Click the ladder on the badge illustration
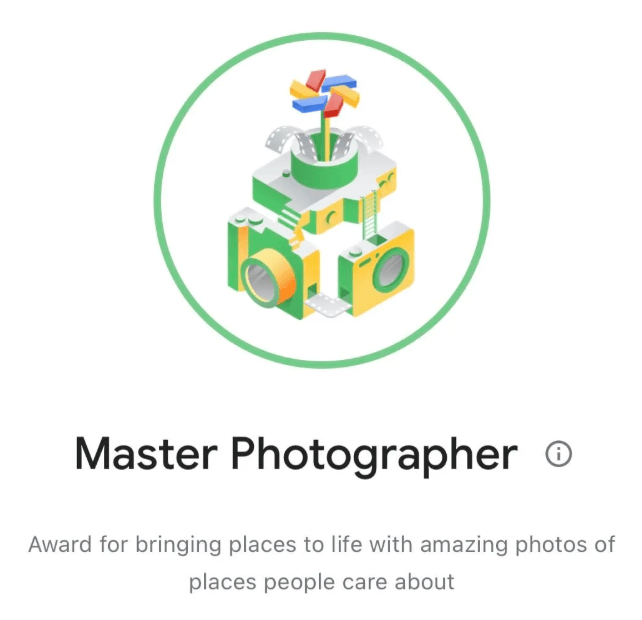Viewport: 642px width, 620px height. 369,215
